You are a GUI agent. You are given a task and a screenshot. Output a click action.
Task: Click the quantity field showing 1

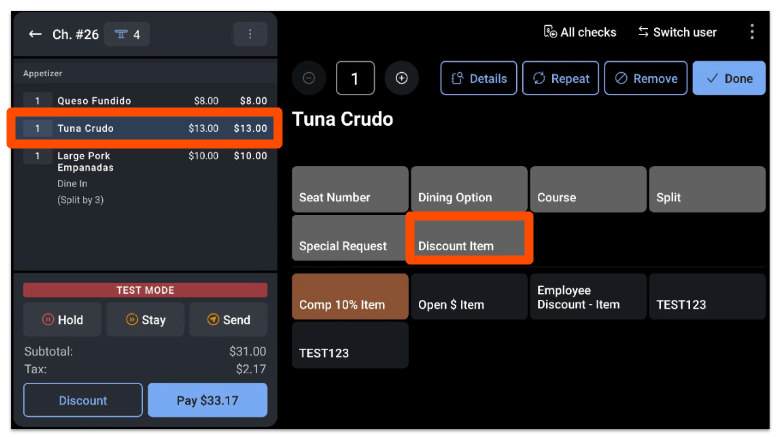click(x=354, y=78)
